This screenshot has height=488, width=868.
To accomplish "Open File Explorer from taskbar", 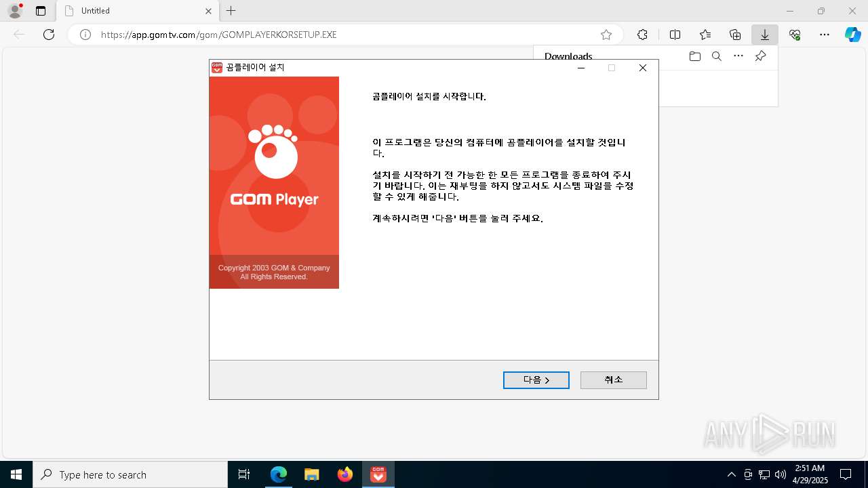I will point(312,474).
